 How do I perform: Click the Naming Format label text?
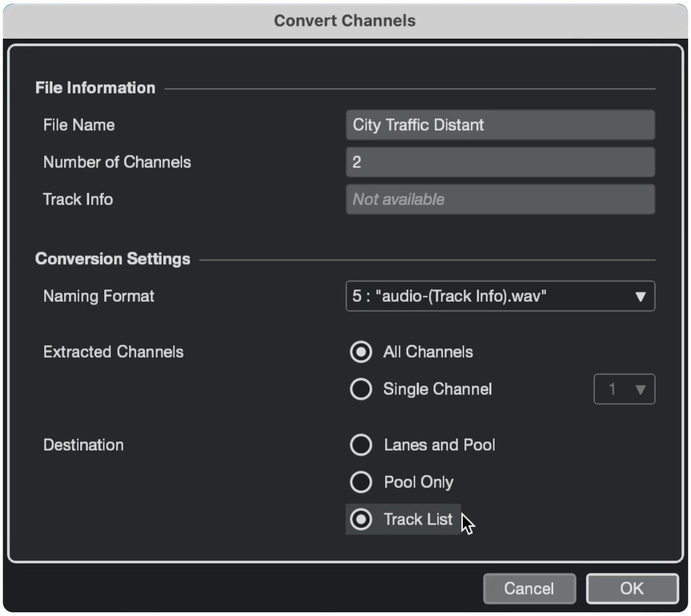coord(99,296)
